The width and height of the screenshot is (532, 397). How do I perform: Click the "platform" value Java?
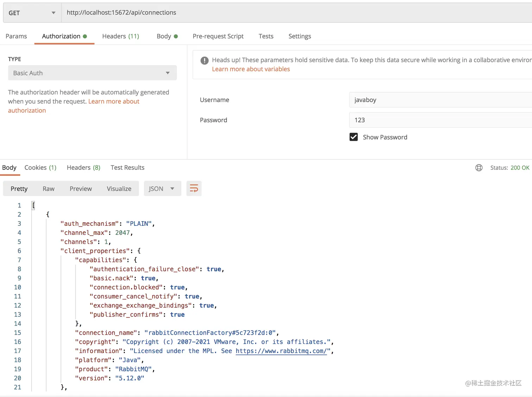(130, 360)
